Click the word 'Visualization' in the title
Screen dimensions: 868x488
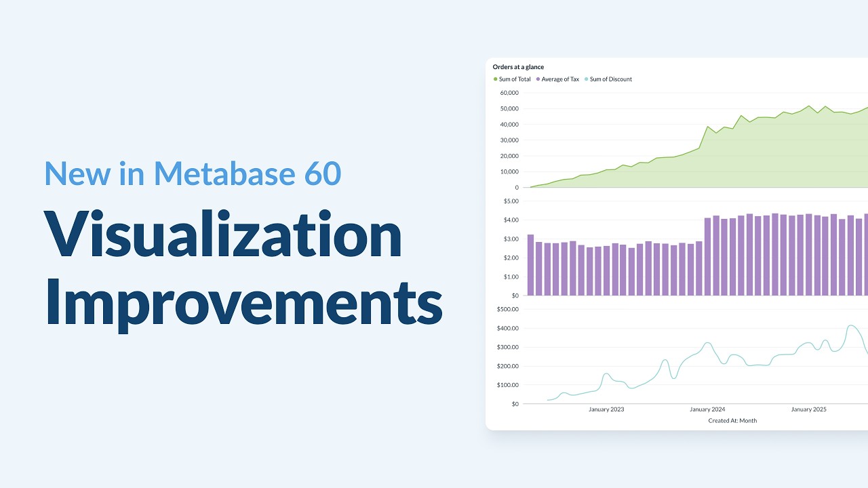coord(224,235)
